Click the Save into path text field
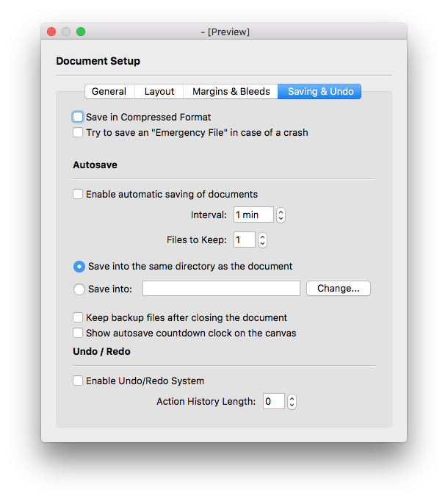This screenshot has width=448, height=501. click(221, 289)
